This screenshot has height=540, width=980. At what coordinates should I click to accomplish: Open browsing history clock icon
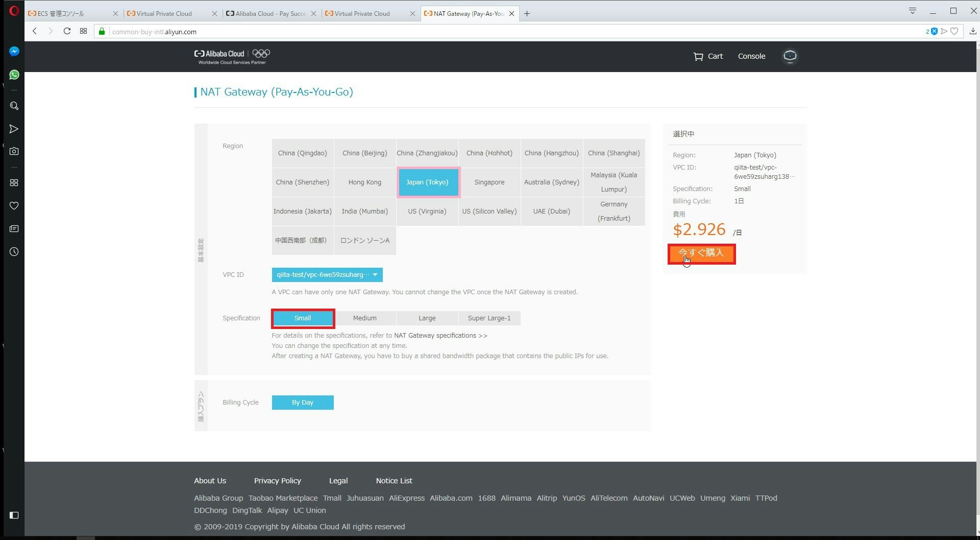14,252
